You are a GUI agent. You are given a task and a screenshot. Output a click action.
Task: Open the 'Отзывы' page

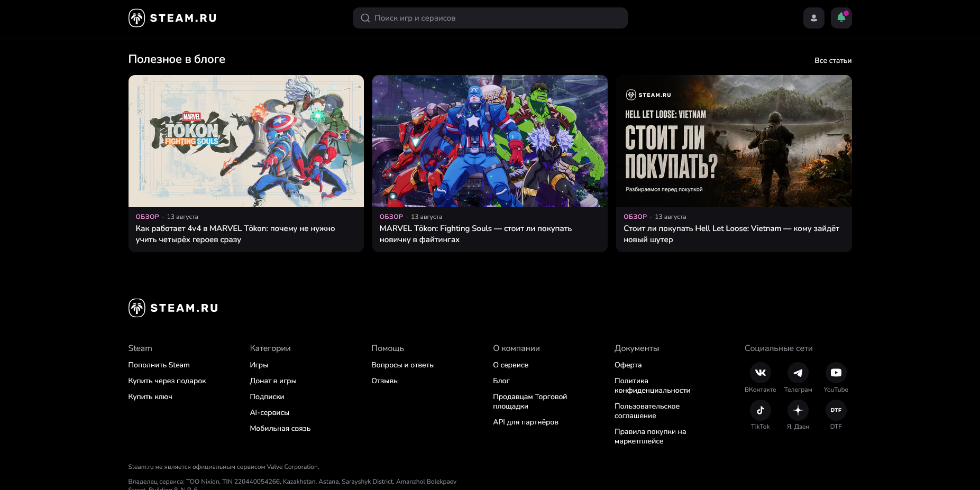pos(384,381)
